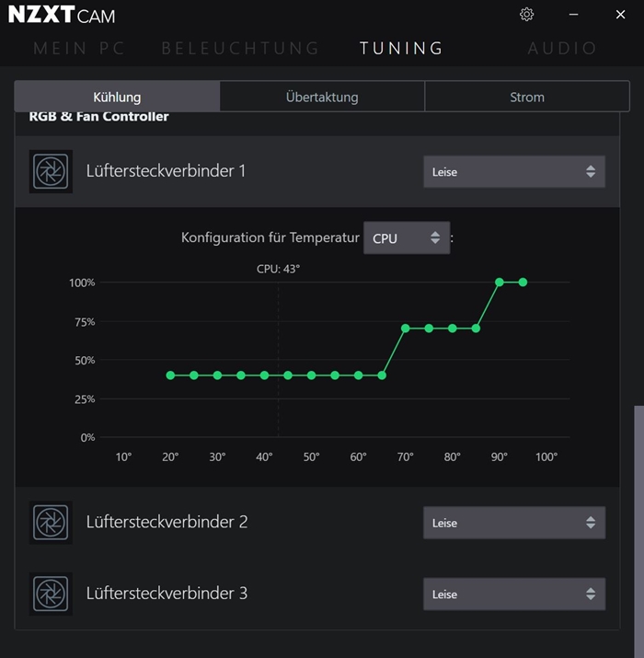The image size is (644, 658).
Task: Expand the Lüftersteckverbinder 2 row label
Action: tap(167, 522)
